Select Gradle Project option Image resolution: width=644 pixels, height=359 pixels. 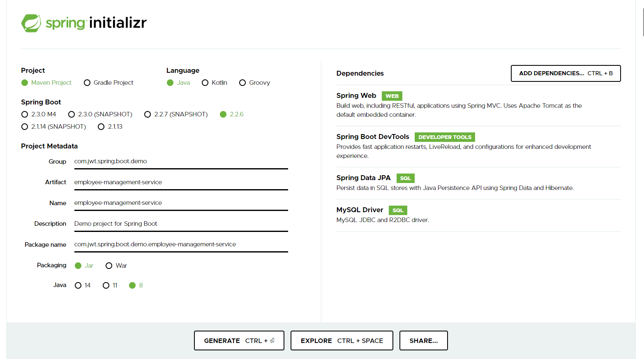pos(87,83)
